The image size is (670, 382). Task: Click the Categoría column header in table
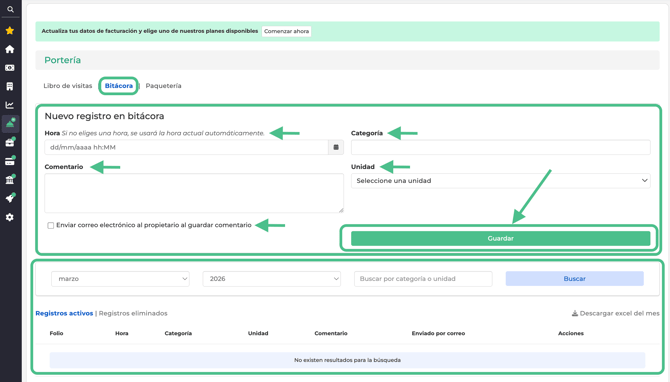(x=178, y=333)
